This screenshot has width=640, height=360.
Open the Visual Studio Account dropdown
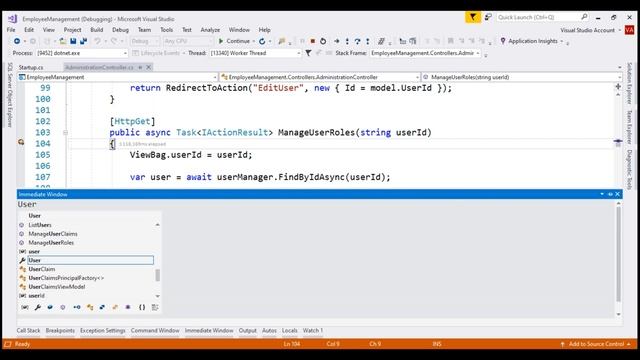coord(590,30)
